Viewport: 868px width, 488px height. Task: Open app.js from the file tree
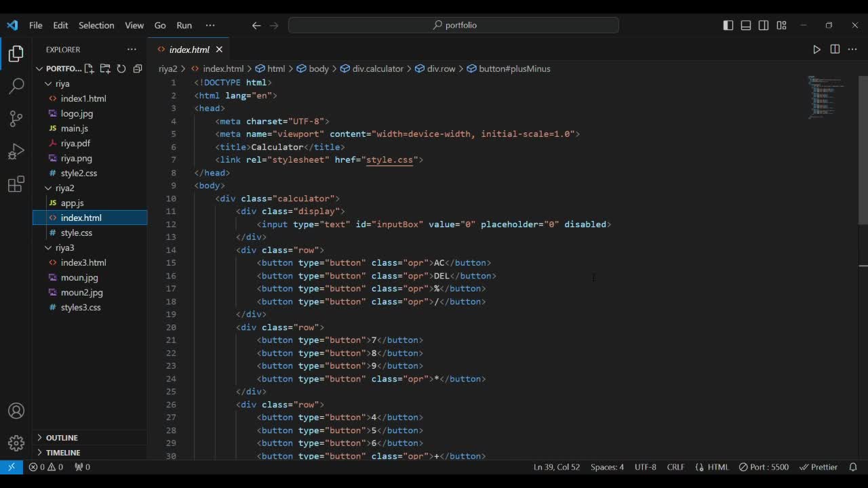coord(72,203)
